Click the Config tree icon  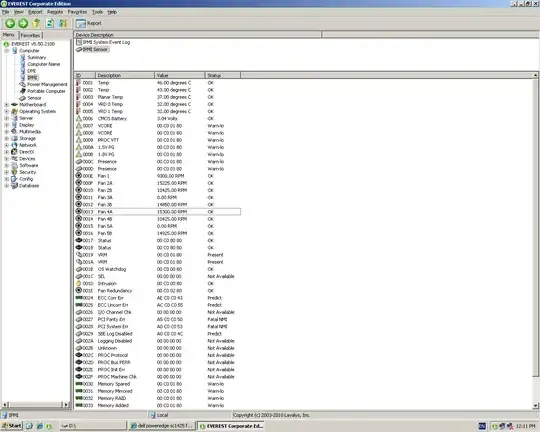(x=14, y=179)
